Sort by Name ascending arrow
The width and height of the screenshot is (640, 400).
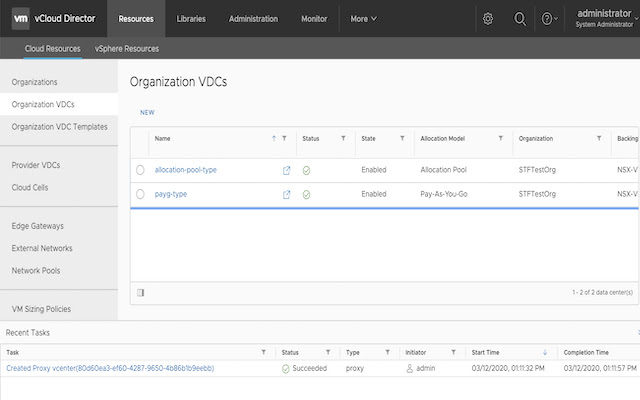point(274,138)
